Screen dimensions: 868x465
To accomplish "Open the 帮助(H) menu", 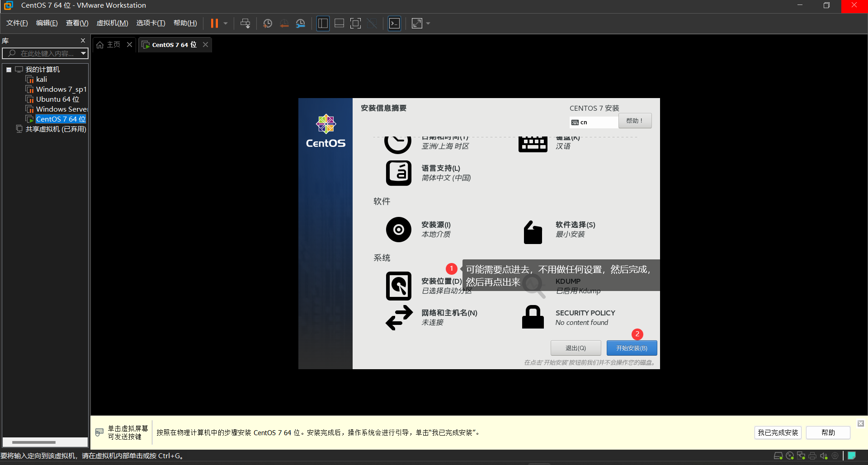I will (185, 23).
